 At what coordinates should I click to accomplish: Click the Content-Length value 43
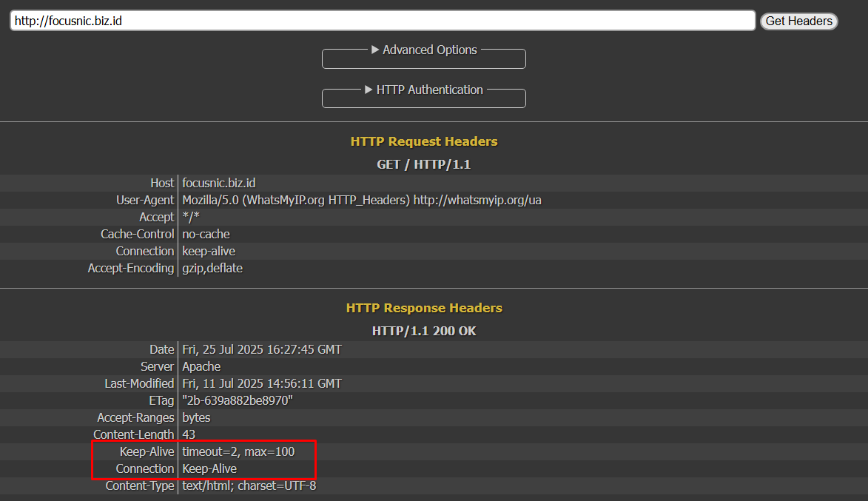(189, 434)
